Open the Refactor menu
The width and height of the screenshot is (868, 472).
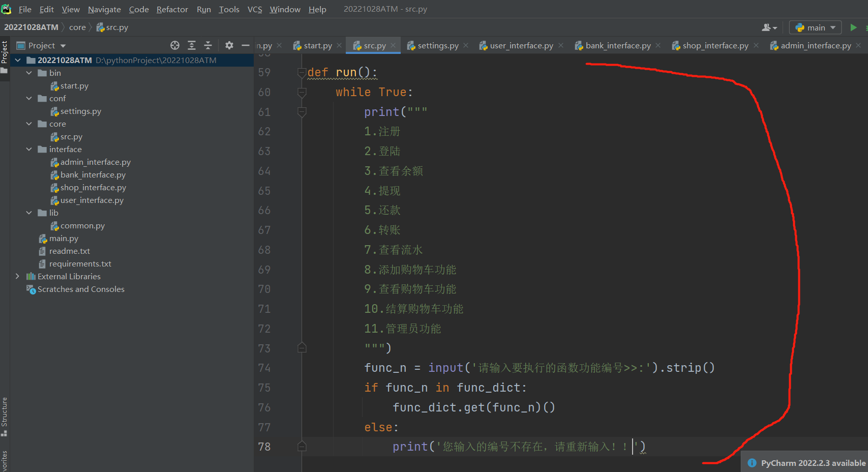[x=172, y=9]
